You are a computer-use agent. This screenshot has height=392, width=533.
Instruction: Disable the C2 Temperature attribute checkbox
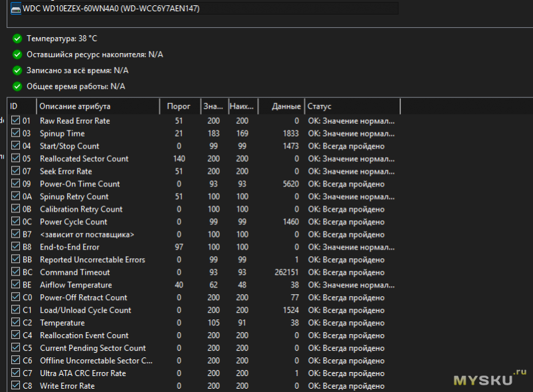(x=16, y=323)
